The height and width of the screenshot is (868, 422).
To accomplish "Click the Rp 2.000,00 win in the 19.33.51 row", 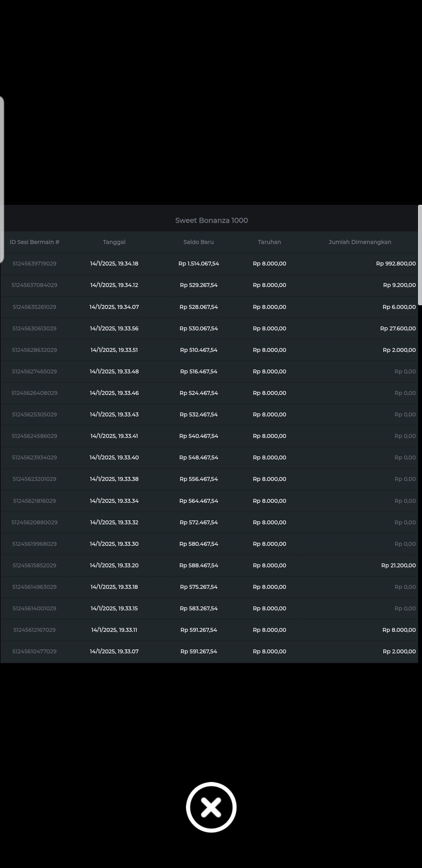I will (399, 350).
